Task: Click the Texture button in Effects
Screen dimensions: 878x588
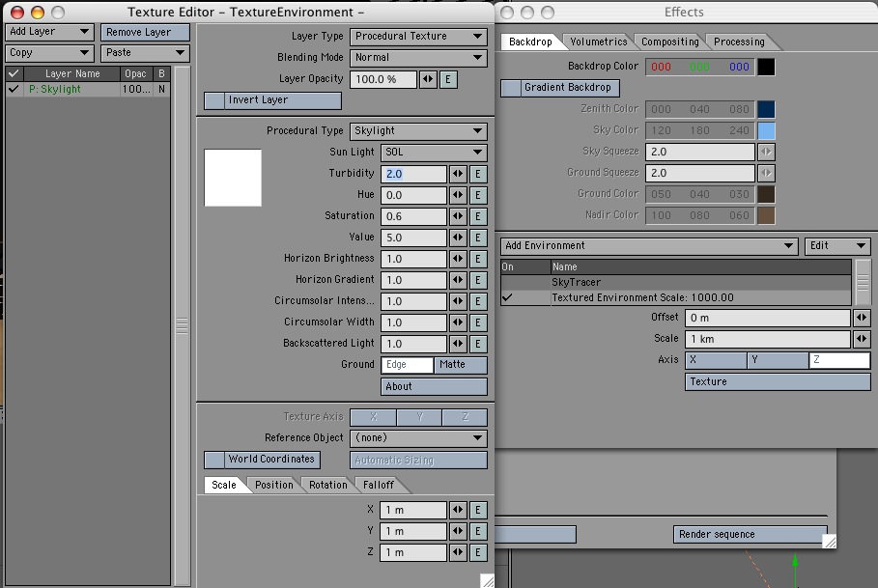Action: [778, 382]
